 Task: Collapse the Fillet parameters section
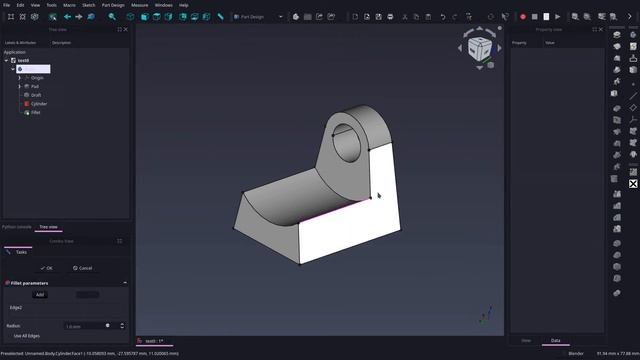[x=125, y=283]
